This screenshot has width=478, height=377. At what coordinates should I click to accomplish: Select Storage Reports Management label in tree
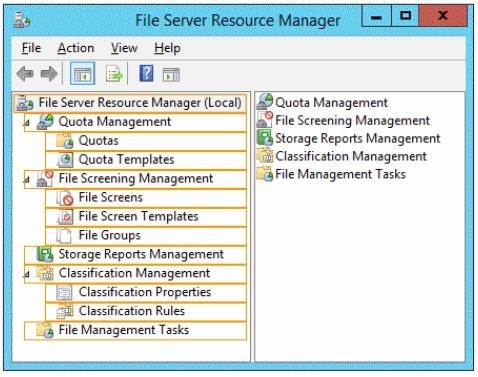coord(141,254)
